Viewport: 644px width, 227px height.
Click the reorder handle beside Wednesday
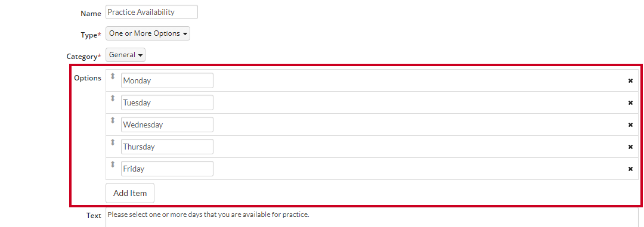click(113, 120)
